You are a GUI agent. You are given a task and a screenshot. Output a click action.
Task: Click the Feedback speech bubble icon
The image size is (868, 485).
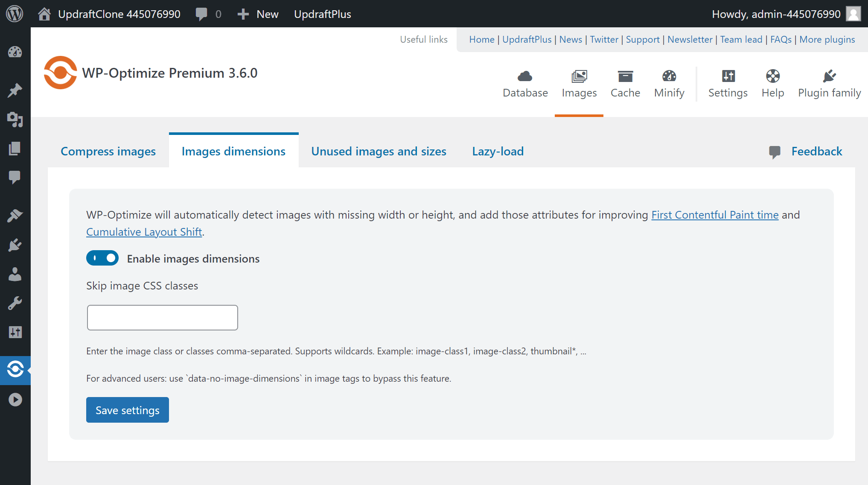coord(775,152)
